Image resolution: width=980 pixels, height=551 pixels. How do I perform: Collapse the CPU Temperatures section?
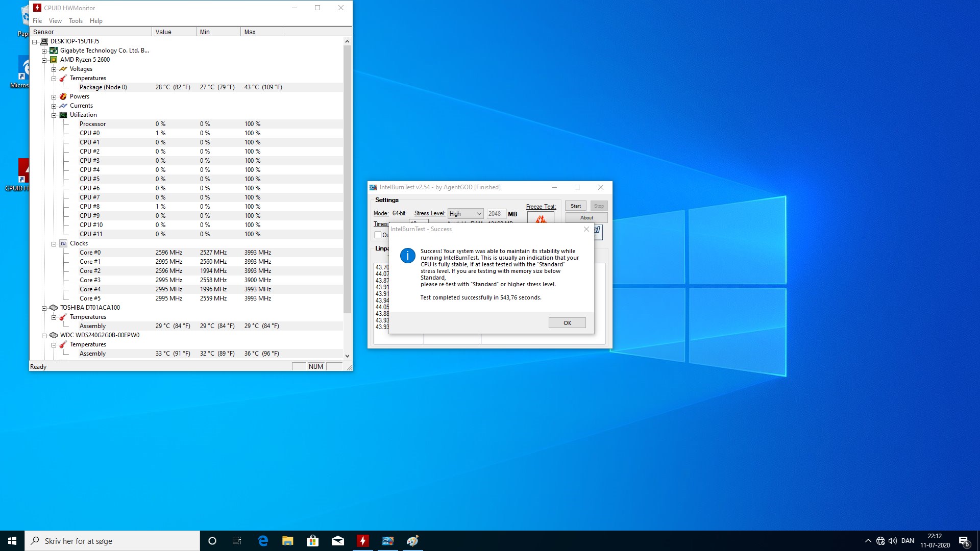(54, 79)
